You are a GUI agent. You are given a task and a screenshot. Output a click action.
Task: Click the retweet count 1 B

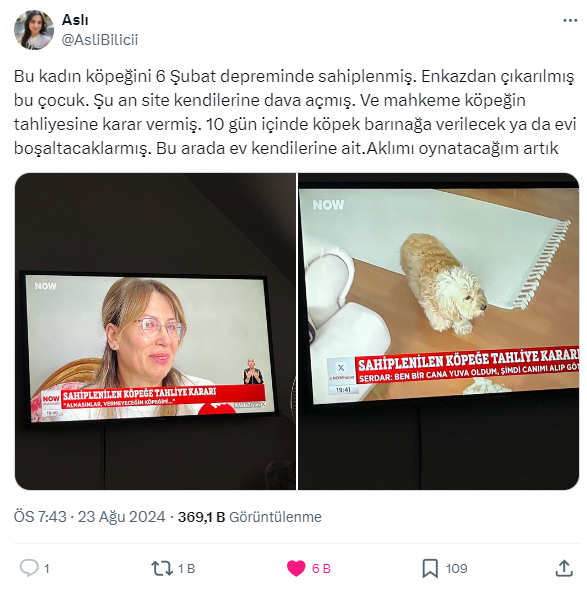pyautogui.click(x=186, y=568)
